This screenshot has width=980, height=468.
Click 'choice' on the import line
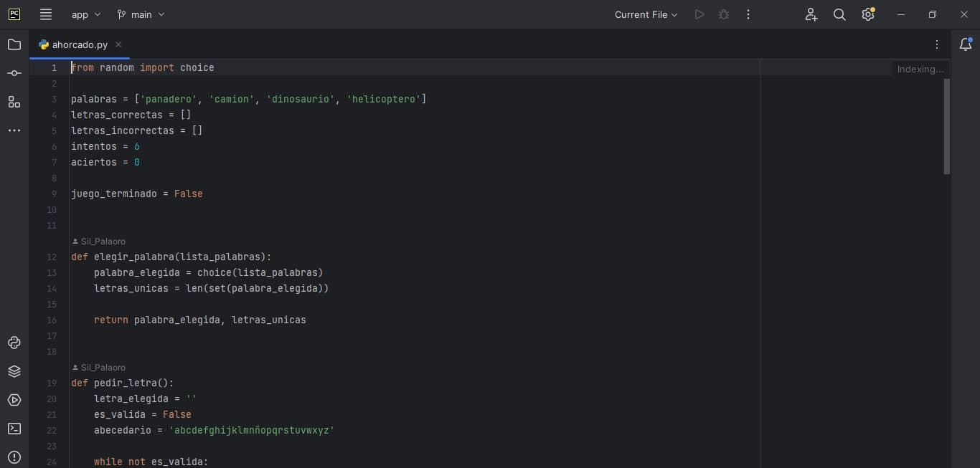point(197,67)
